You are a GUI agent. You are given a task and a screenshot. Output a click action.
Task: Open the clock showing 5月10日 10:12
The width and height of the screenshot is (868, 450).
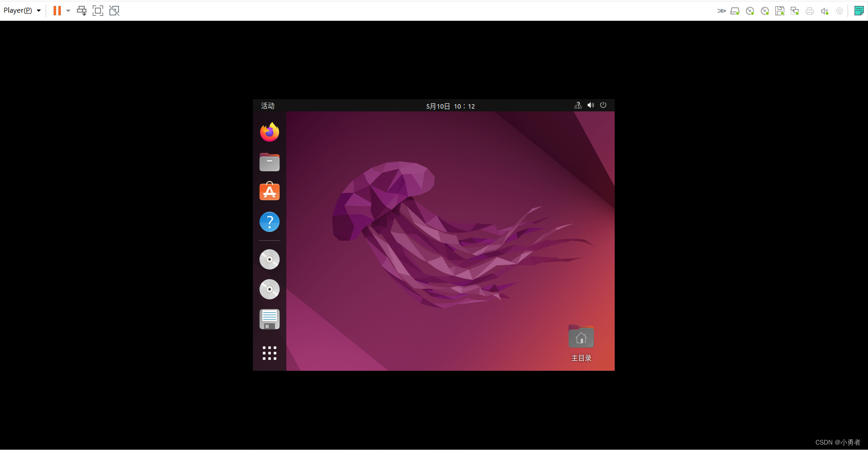pos(451,106)
